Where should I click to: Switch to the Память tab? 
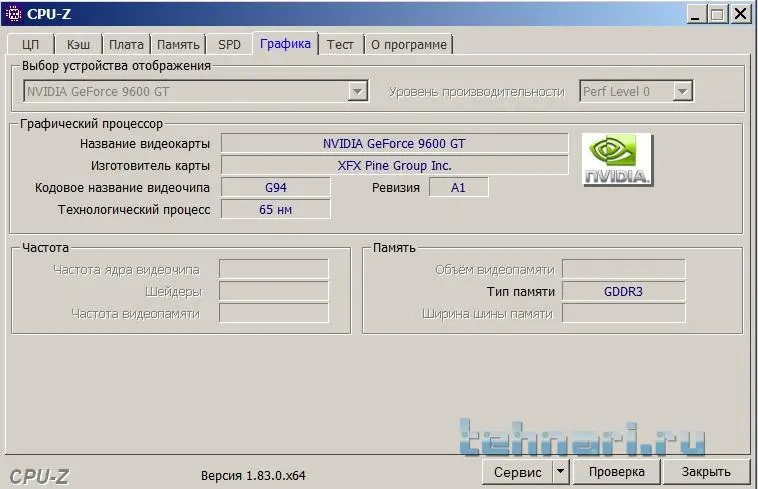[x=178, y=44]
